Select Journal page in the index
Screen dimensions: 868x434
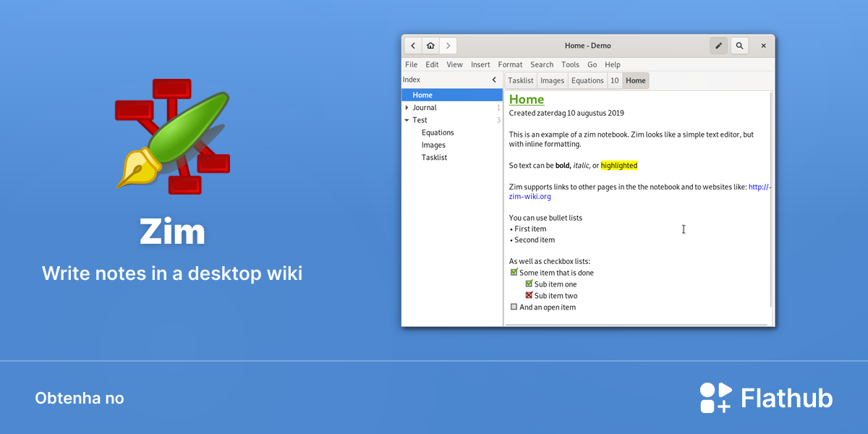[425, 108]
